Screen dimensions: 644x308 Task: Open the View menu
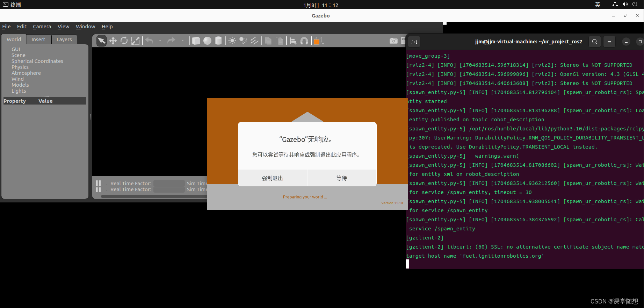(63, 27)
